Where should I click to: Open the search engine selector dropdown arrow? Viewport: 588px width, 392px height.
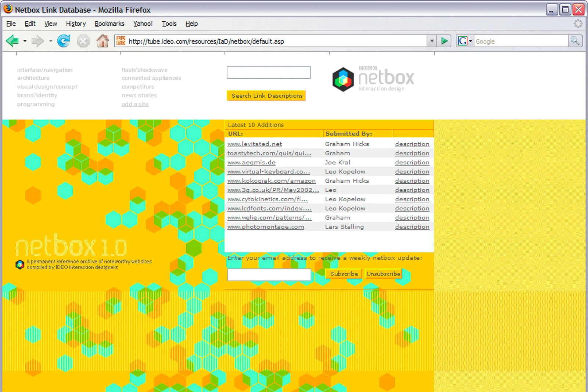pos(470,41)
